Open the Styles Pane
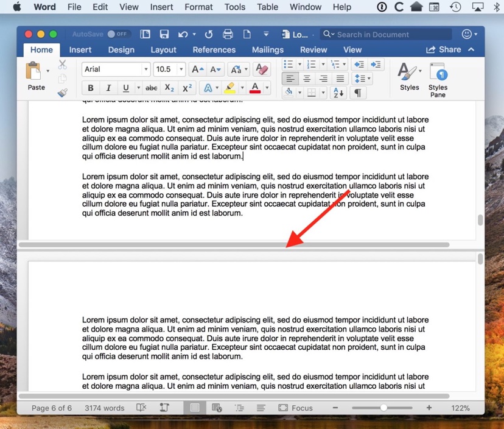The width and height of the screenshot is (504, 429). tap(438, 80)
